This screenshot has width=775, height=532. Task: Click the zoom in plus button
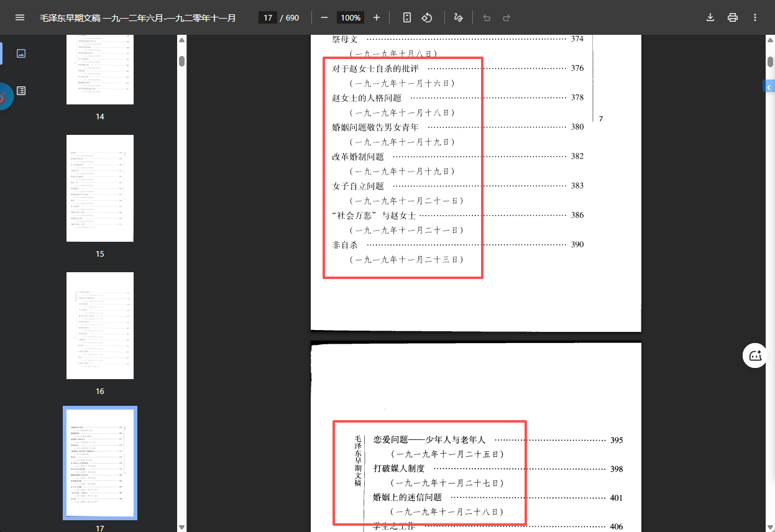coord(377,17)
